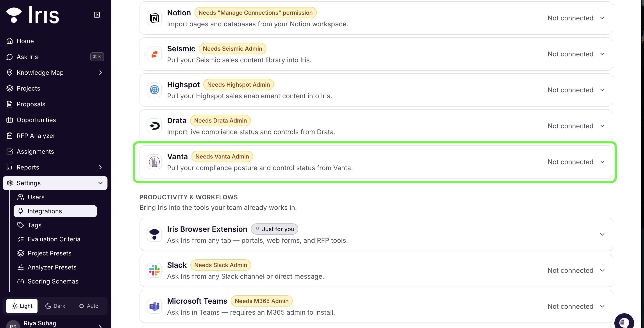Click the Evaluation Criteria checklist icon
Screen dimensions: 644x328
pos(20,239)
